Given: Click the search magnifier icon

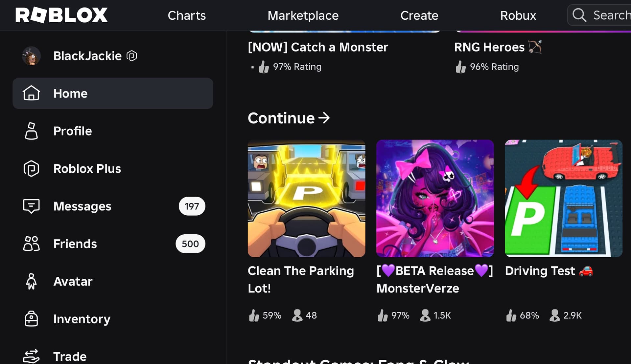Looking at the screenshot, I should pos(579,15).
